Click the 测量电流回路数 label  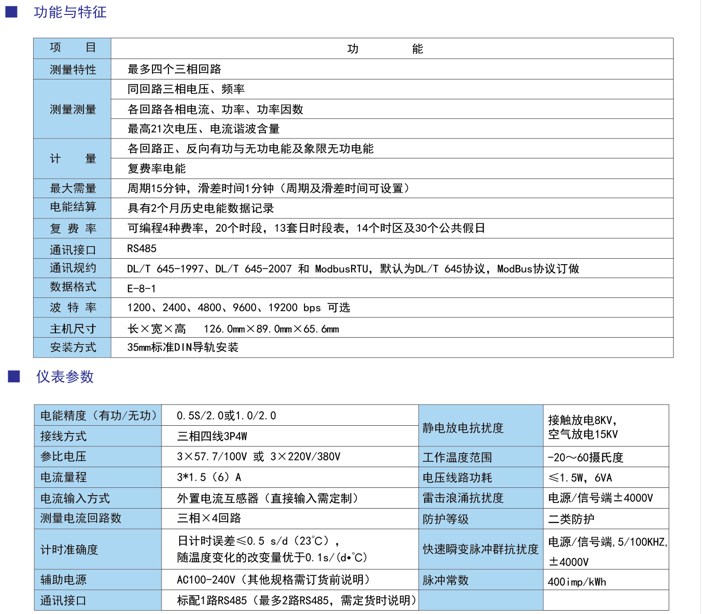pos(81,518)
